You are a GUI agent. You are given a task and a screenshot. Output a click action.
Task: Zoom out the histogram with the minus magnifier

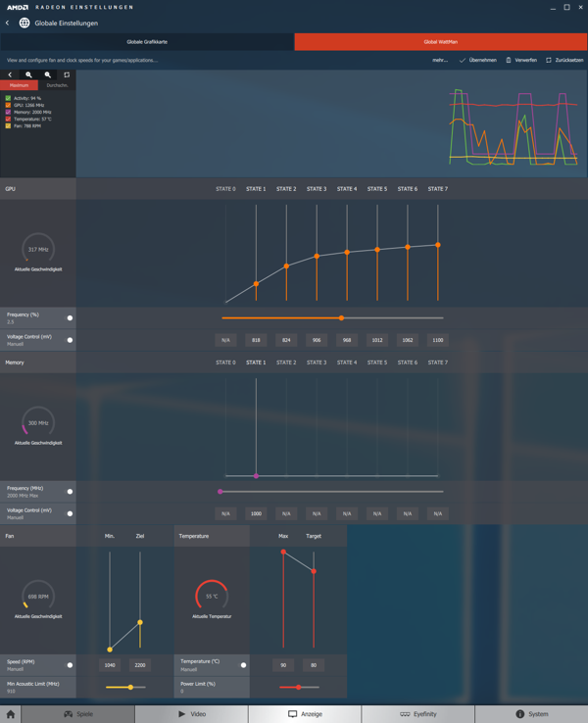pyautogui.click(x=47, y=74)
